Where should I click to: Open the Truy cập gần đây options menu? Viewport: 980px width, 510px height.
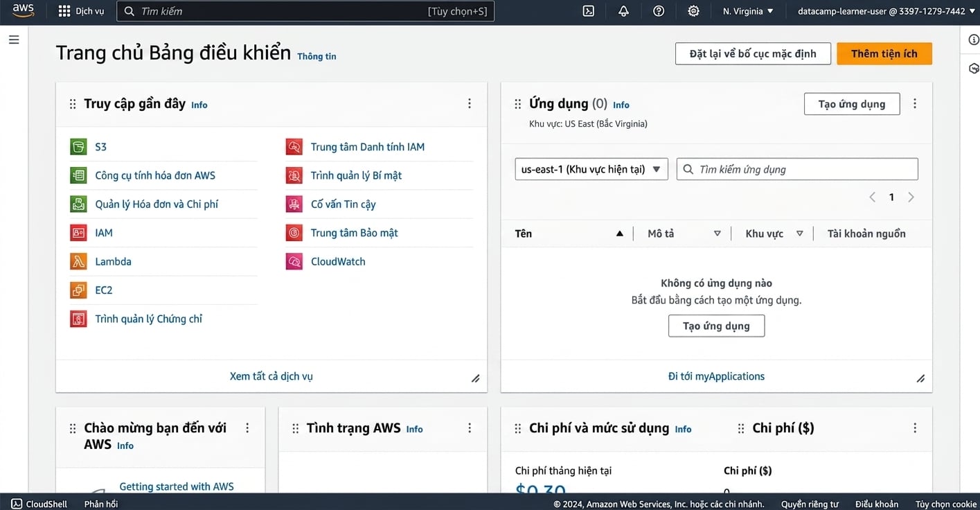(470, 103)
